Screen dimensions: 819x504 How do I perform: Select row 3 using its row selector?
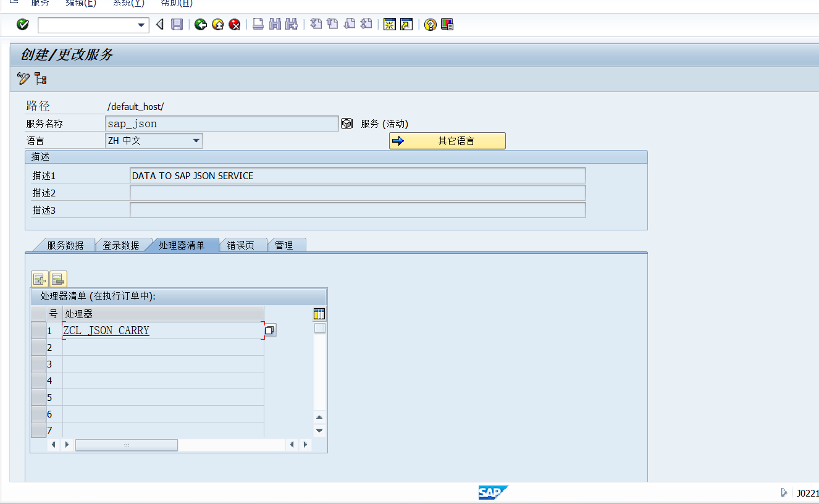pos(38,364)
